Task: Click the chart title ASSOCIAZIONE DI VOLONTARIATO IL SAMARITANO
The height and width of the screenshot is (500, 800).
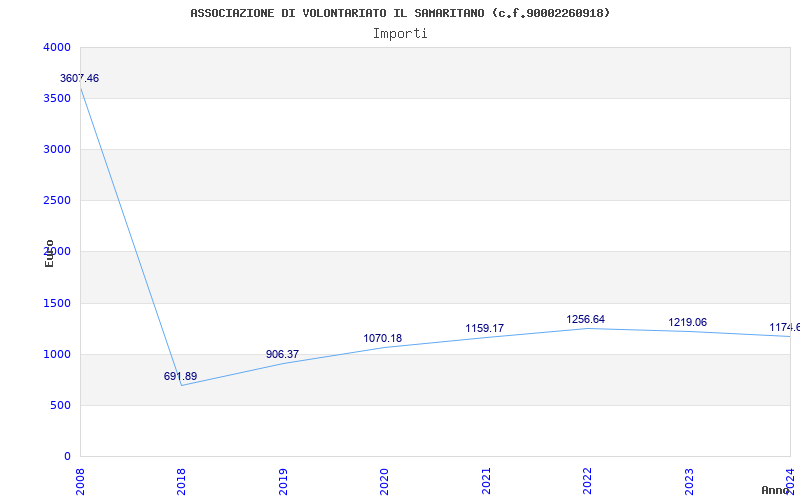Action: click(x=400, y=13)
